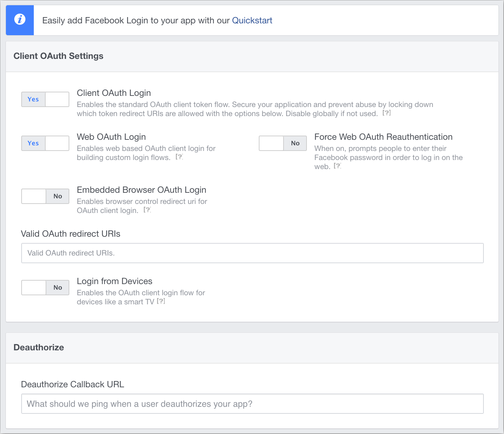Image resolution: width=504 pixels, height=434 pixels.
Task: Toggle Web OAuth Login switch
Action: (45, 143)
